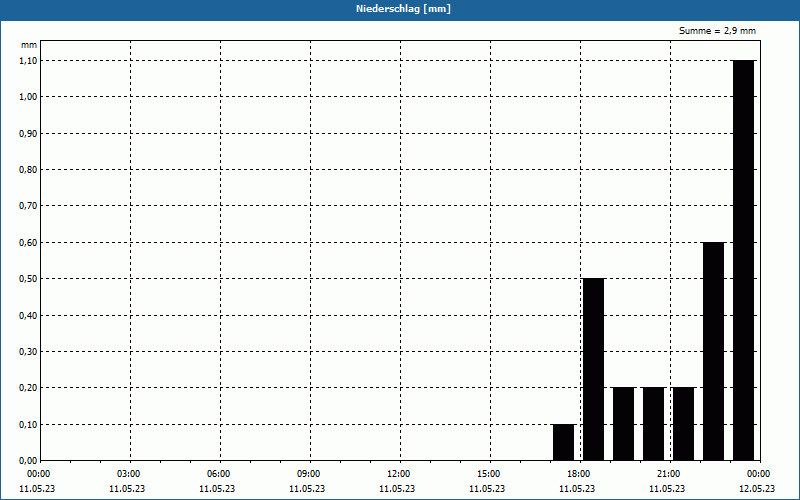Image resolution: width=800 pixels, height=500 pixels.
Task: Click the 06:00 time axis label
Action: 219,474
